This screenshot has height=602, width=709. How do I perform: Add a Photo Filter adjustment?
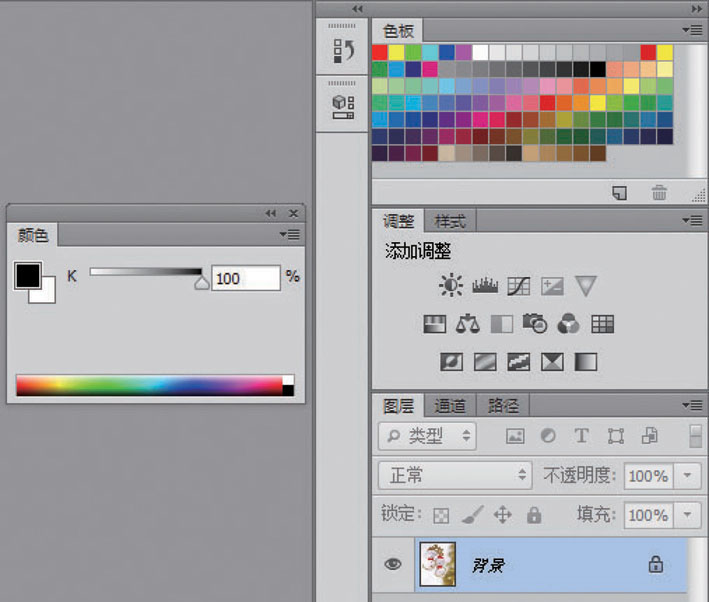point(535,324)
